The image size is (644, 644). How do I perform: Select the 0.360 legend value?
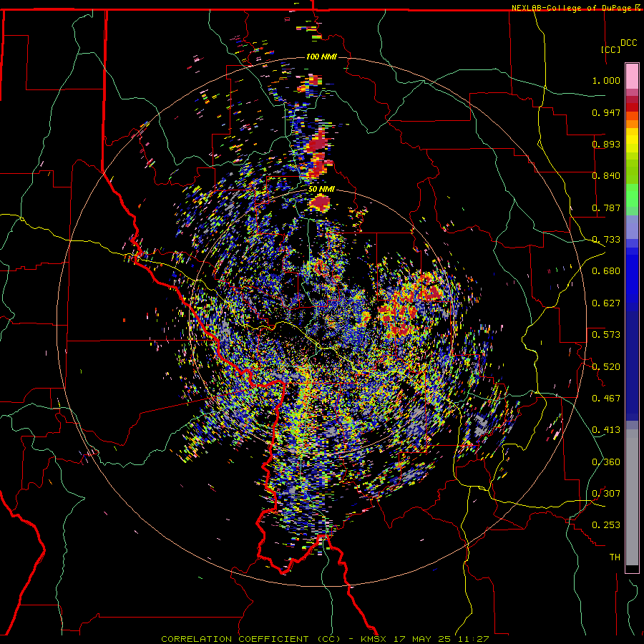point(606,462)
